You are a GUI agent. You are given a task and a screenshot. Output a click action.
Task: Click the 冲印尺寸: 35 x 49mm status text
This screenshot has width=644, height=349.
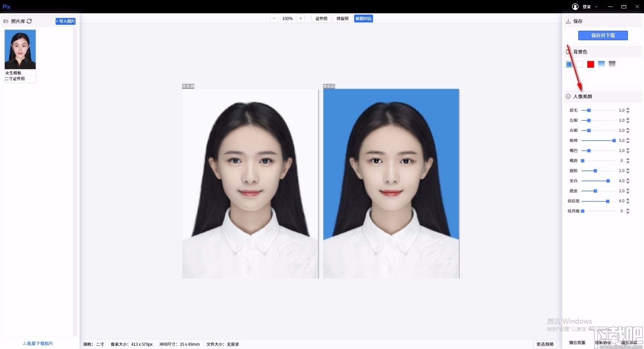[180, 344]
